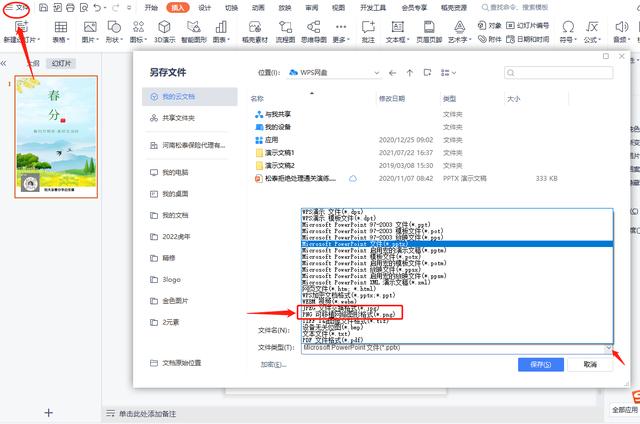This screenshot has height=424, width=640.
Task: Select 我的云文档 in dialog sidebar
Action: 189,97
